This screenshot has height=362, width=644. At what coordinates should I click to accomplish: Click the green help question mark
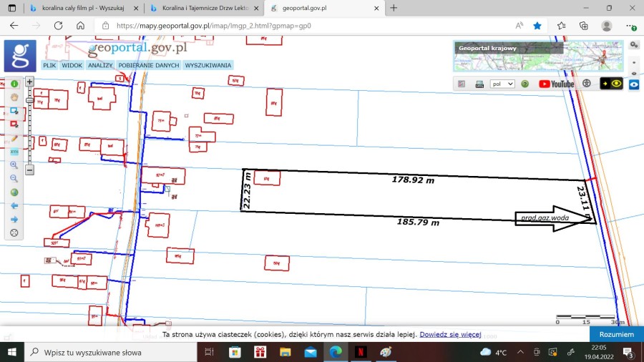[x=525, y=84]
